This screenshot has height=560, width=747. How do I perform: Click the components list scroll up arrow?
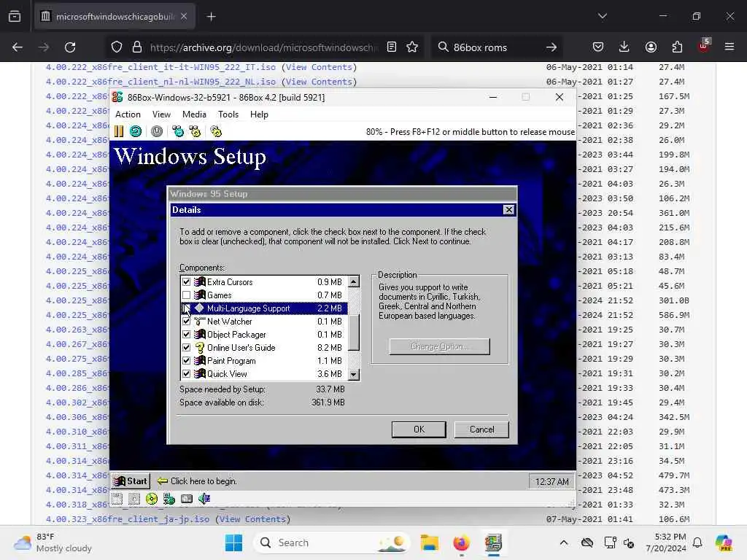(354, 281)
